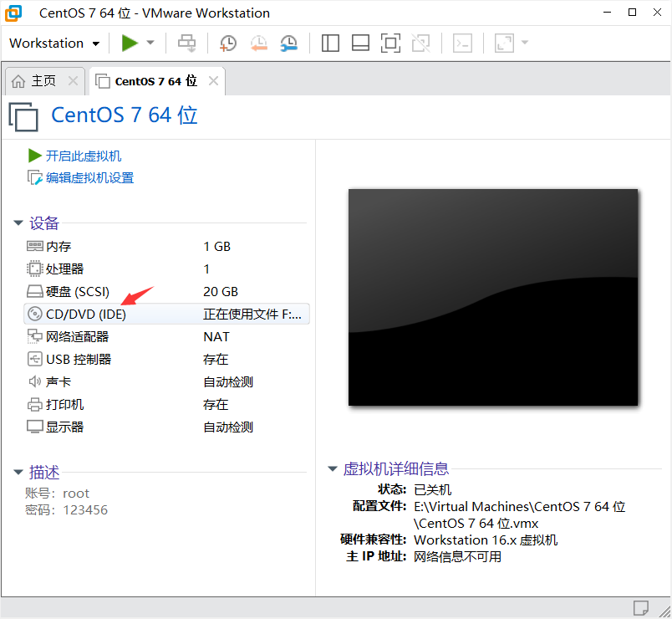Click the network adapter icon

(x=35, y=337)
